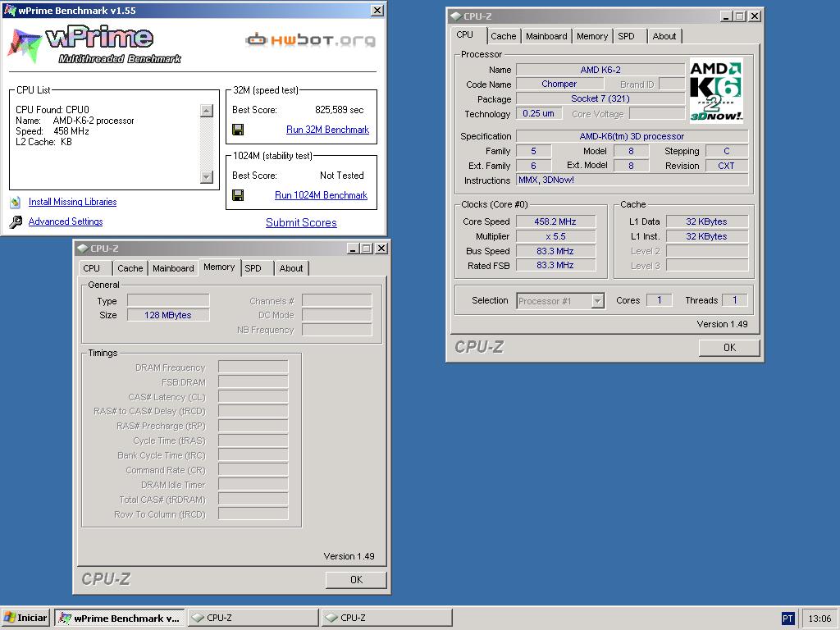The height and width of the screenshot is (630, 840).
Task: Select Memory tab in left CPU-Z window
Action: click(218, 267)
